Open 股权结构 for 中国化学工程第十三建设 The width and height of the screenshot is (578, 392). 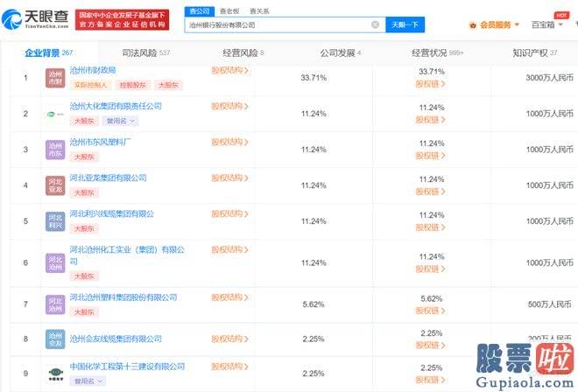point(229,367)
